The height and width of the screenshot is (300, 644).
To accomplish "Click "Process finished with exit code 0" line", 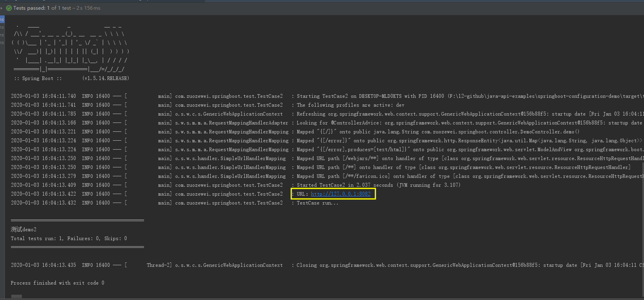I will coord(57,283).
